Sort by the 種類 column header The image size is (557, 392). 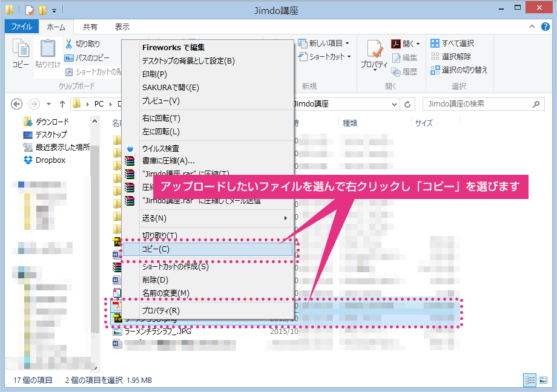coord(350,123)
